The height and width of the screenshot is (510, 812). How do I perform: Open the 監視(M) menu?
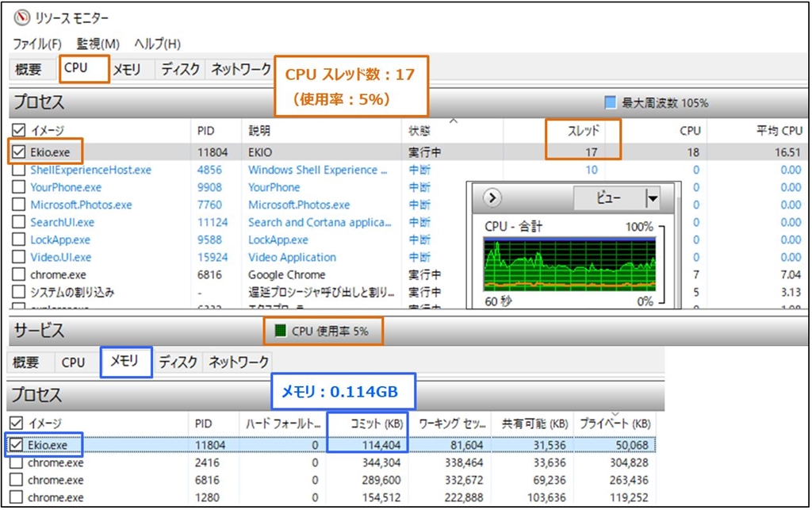click(98, 44)
